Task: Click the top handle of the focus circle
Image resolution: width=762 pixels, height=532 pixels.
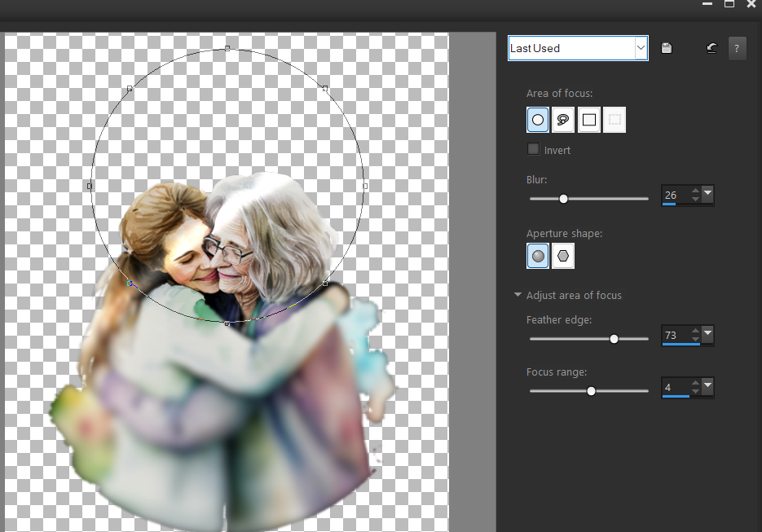Action: [227, 48]
